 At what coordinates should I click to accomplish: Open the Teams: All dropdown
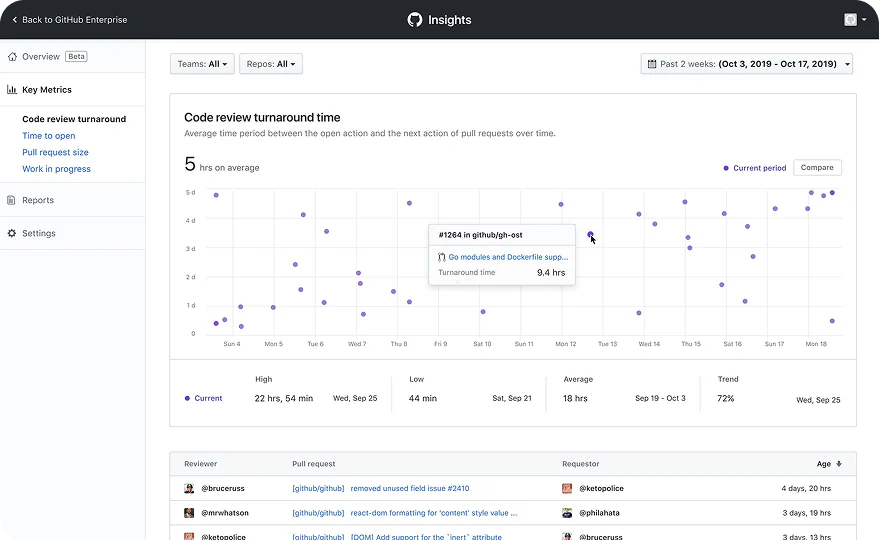pos(202,64)
